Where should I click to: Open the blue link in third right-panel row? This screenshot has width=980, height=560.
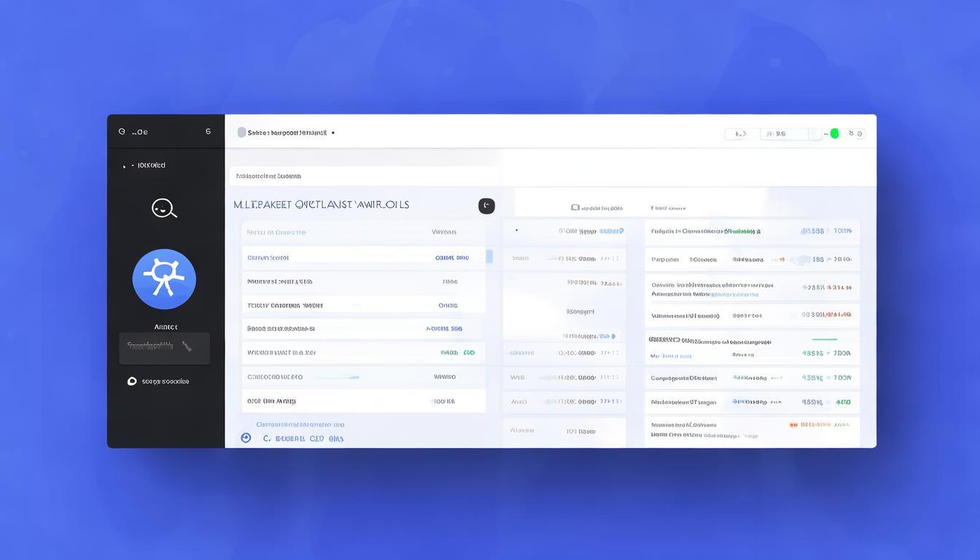tap(735, 295)
